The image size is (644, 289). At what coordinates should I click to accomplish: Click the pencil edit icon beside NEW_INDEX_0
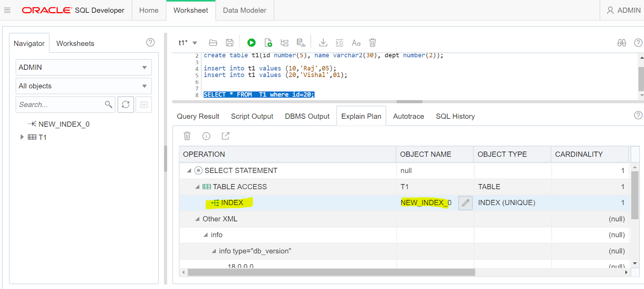click(465, 203)
